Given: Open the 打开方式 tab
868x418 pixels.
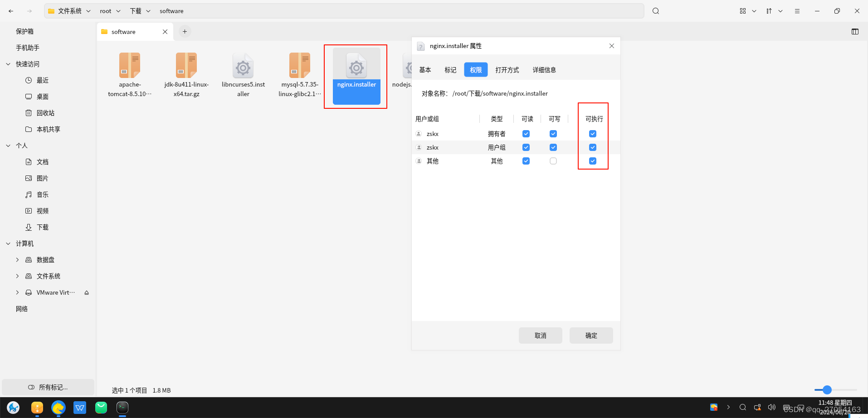Looking at the screenshot, I should pyautogui.click(x=507, y=69).
